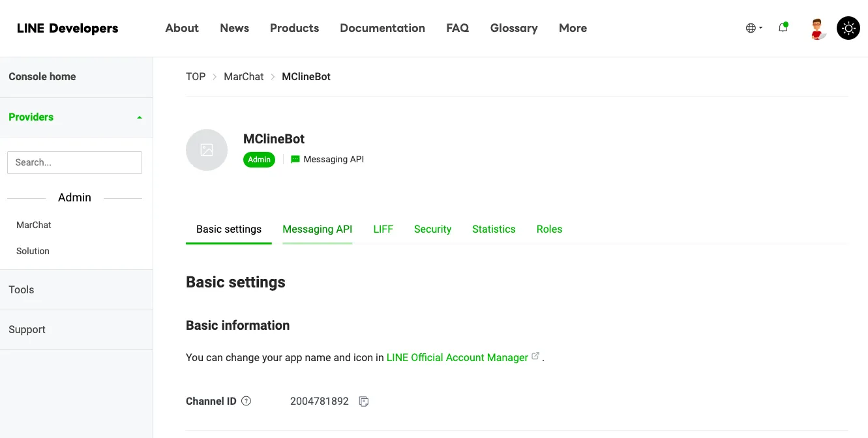Open the Glossary page
Image resolution: width=868 pixels, height=438 pixels.
[x=514, y=28]
